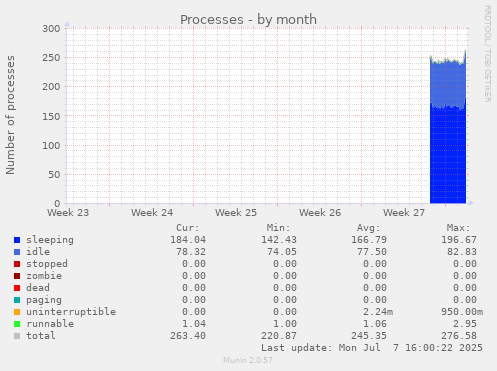
Task: Click the 'Week 25' axis label
Action: coord(236,213)
